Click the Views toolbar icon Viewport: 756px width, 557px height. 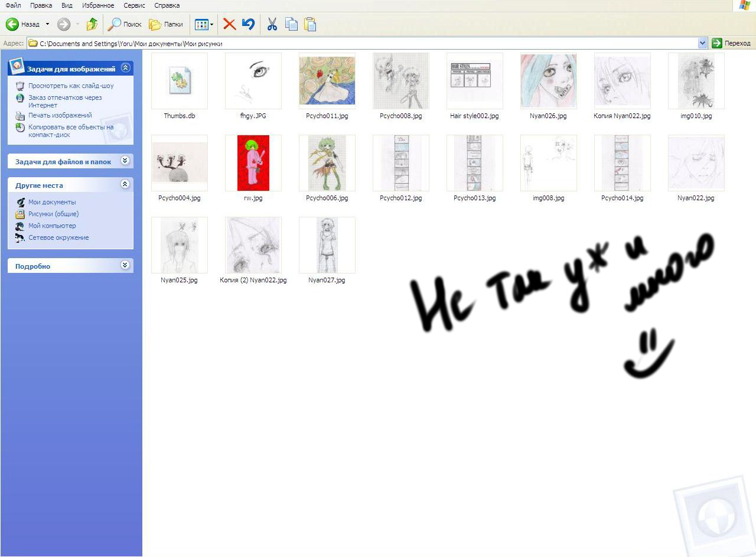201,24
